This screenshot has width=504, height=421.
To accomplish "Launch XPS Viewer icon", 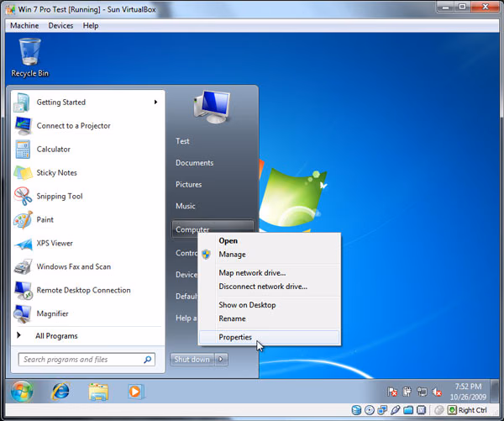I will click(23, 244).
